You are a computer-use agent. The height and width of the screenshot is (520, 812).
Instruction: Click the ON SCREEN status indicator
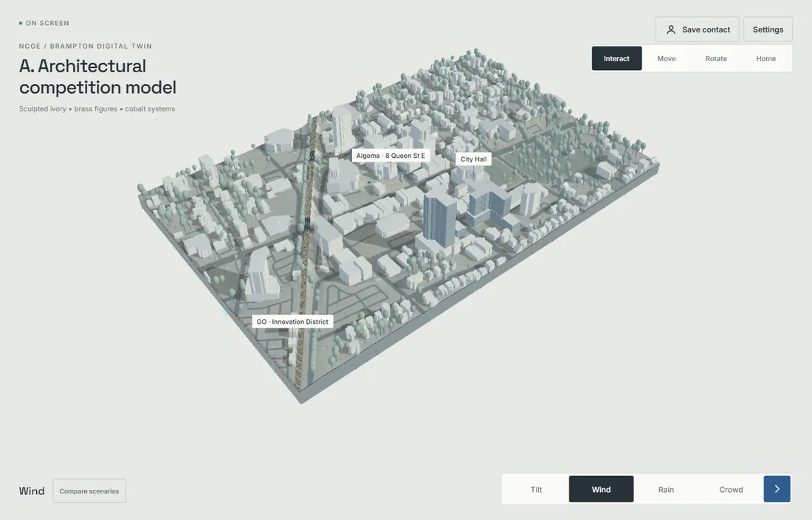click(44, 24)
